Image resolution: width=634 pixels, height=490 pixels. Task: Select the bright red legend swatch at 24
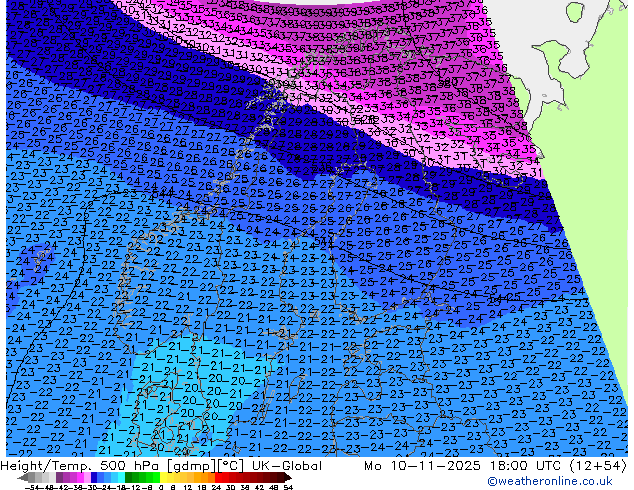pyautogui.click(x=218, y=477)
